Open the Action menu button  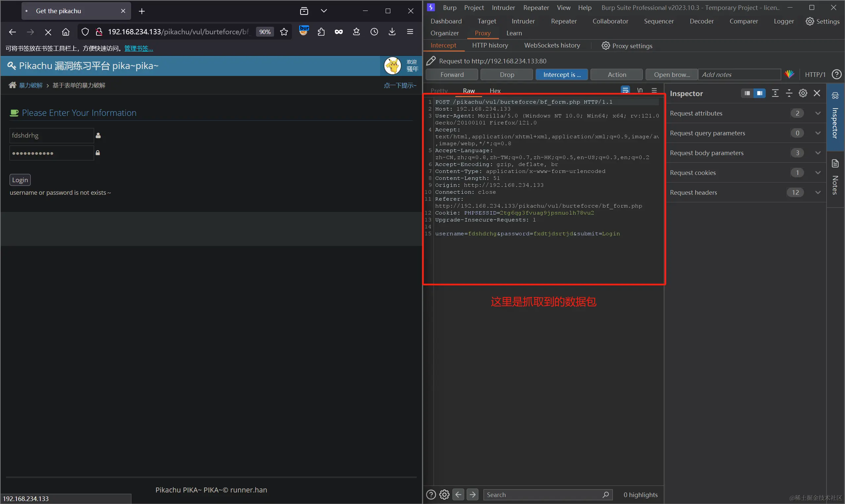pos(617,75)
